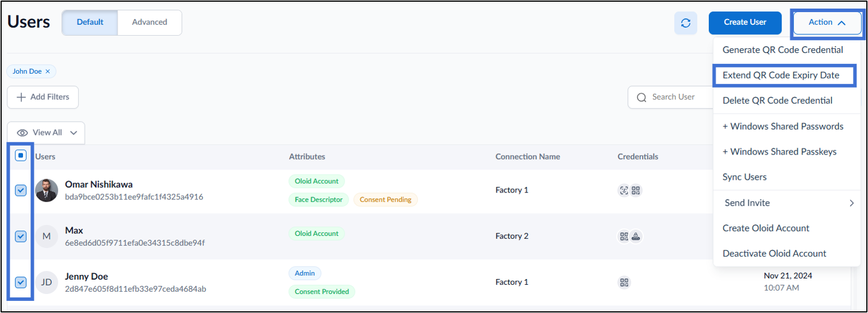
Task: Switch to the Advanced tab
Action: (150, 22)
